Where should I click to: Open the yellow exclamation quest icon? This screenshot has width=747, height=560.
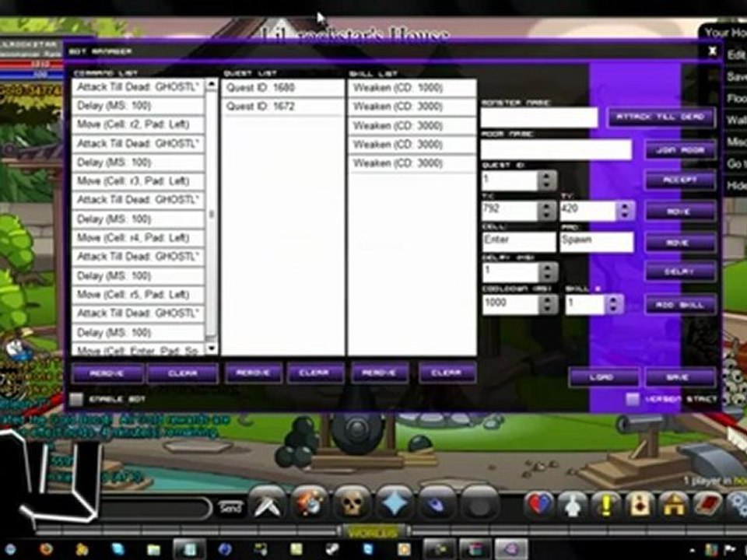606,505
